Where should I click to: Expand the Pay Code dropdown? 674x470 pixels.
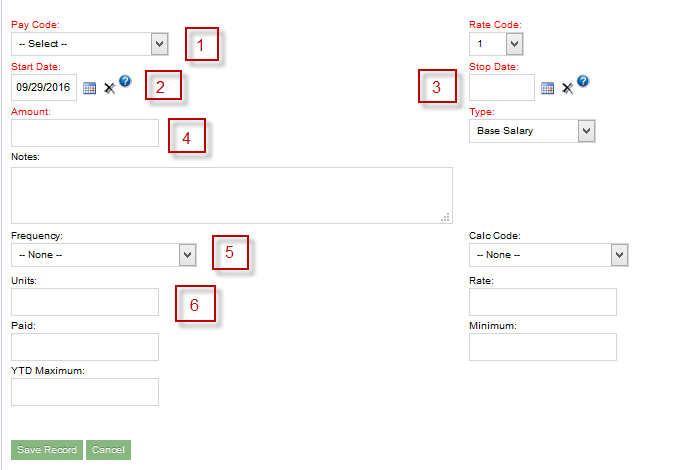click(x=89, y=44)
